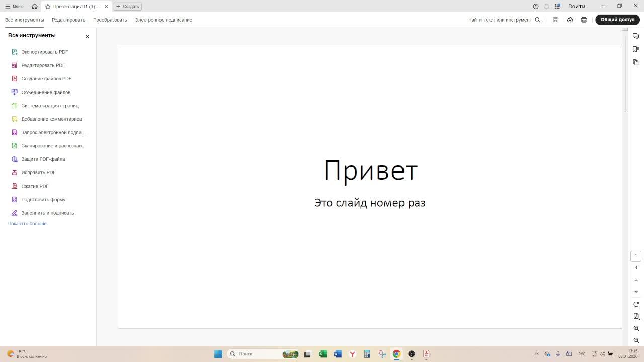Click the Показать больше link

[27, 224]
